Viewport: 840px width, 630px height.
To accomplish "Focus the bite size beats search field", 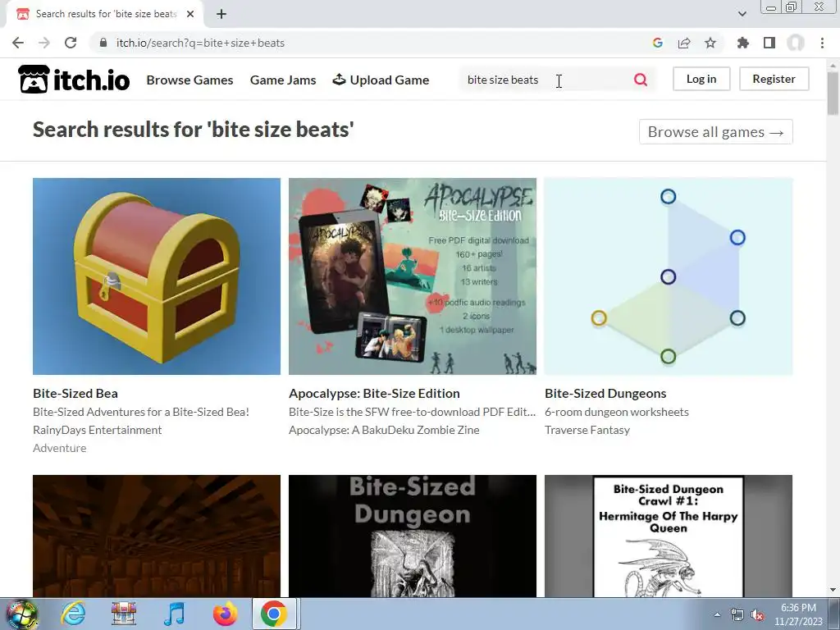I will 544,80.
